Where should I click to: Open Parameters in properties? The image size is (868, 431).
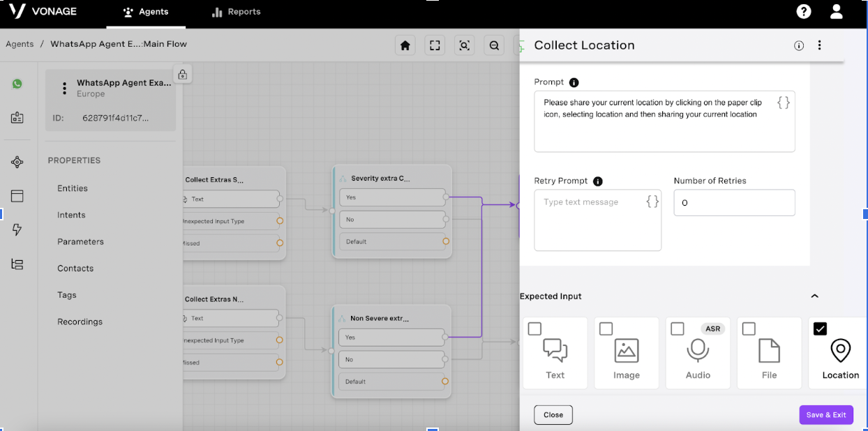[x=80, y=241]
